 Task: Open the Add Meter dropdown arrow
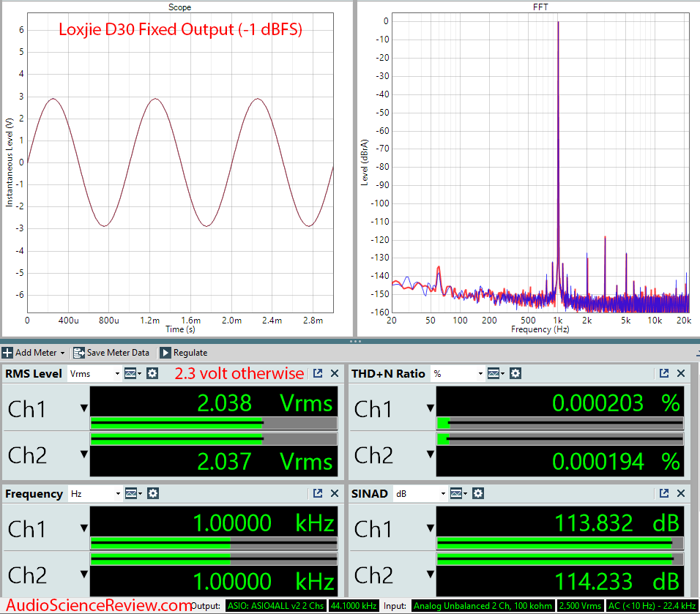[x=62, y=353]
